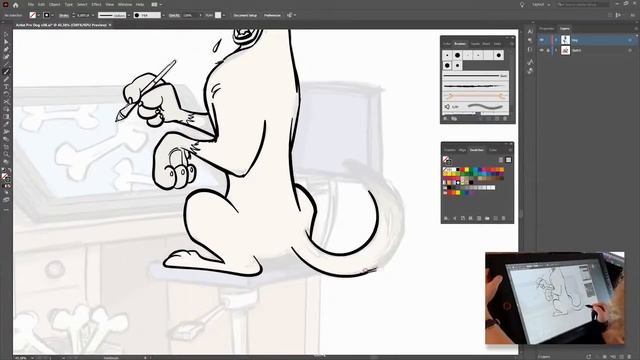
Task: Click the Opacity label link
Action: click(174, 15)
